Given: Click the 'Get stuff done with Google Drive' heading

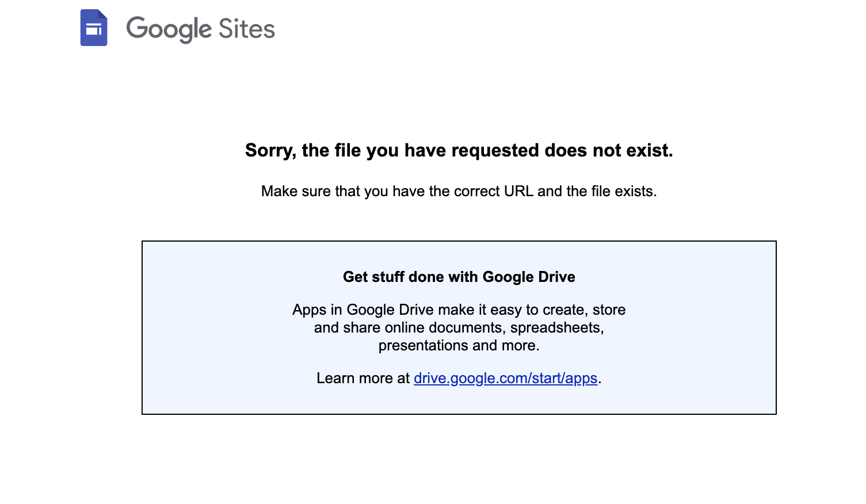Looking at the screenshot, I should (459, 277).
